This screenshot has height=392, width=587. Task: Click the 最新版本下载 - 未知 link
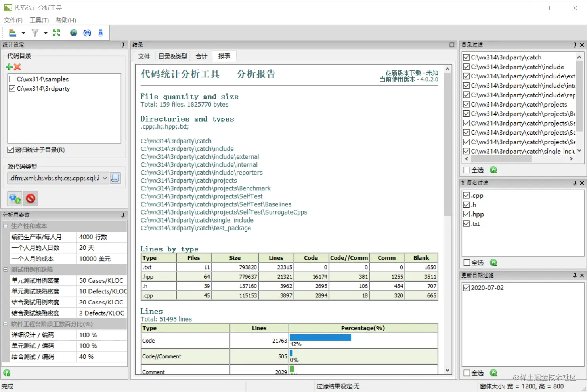412,73
